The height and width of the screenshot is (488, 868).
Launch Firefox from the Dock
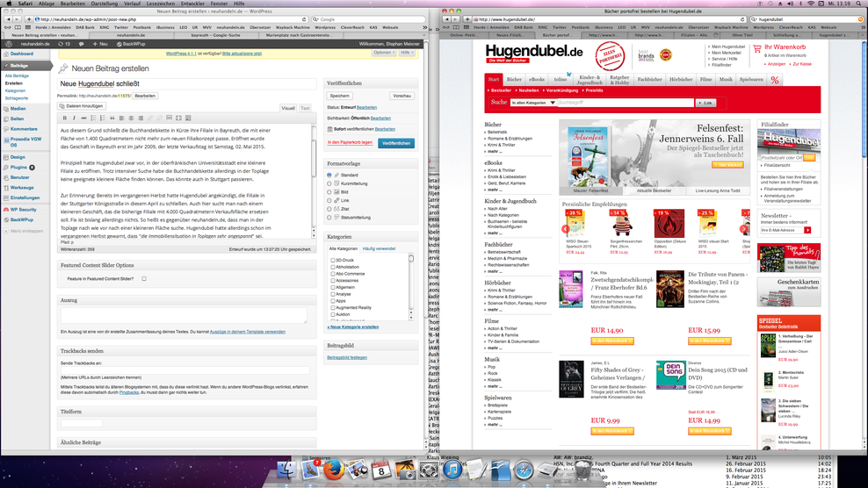pyautogui.click(x=333, y=470)
